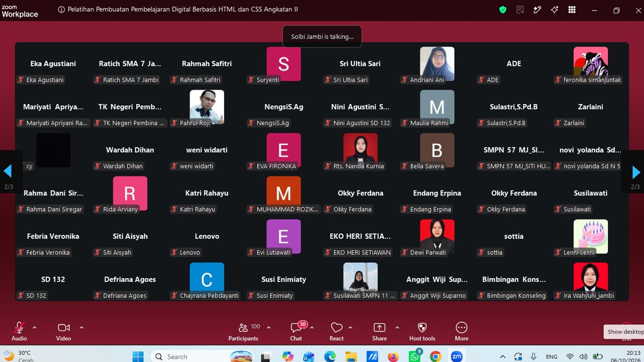The image size is (644, 362).
Task: Open Firefox from the taskbar
Action: (x=393, y=356)
